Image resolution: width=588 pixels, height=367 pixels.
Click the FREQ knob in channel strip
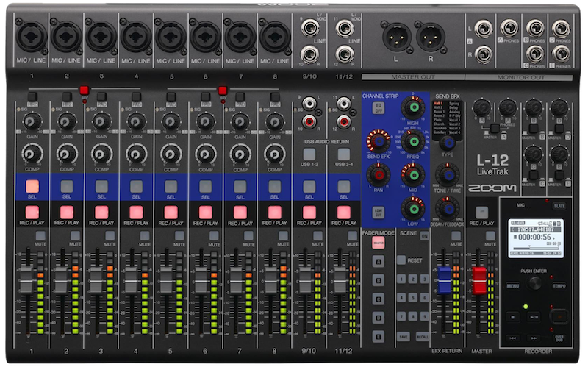click(x=413, y=141)
